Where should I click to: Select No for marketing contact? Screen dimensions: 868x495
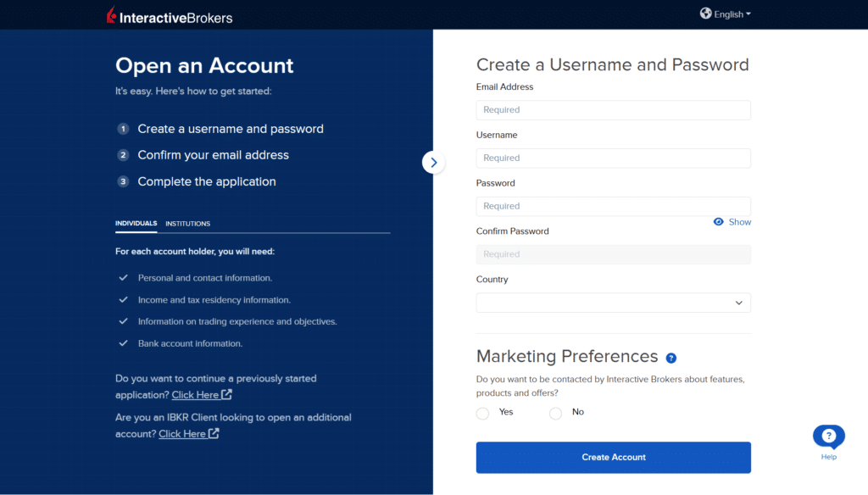556,413
